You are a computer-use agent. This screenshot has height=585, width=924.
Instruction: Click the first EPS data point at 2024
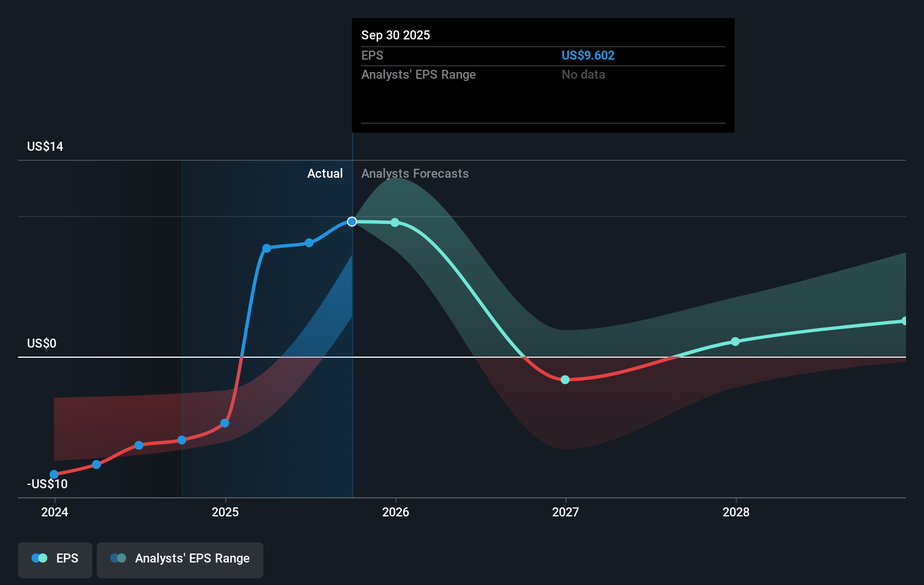click(x=54, y=474)
